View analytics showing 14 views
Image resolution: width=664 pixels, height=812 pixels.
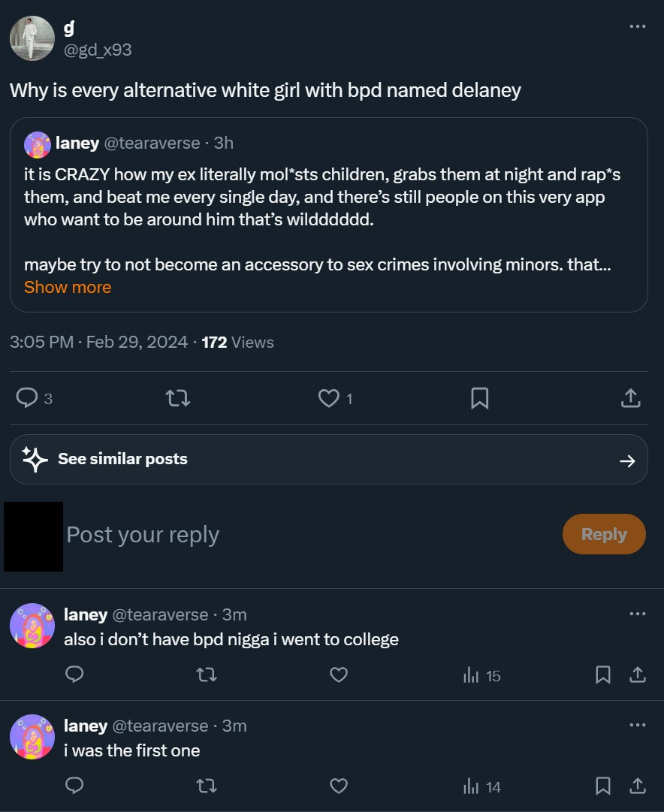tap(482, 786)
